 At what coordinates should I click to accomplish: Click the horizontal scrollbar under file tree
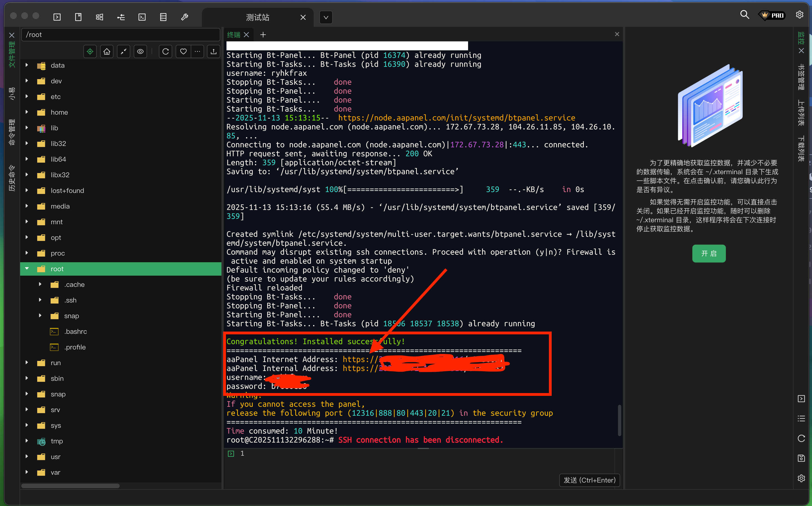click(70, 486)
